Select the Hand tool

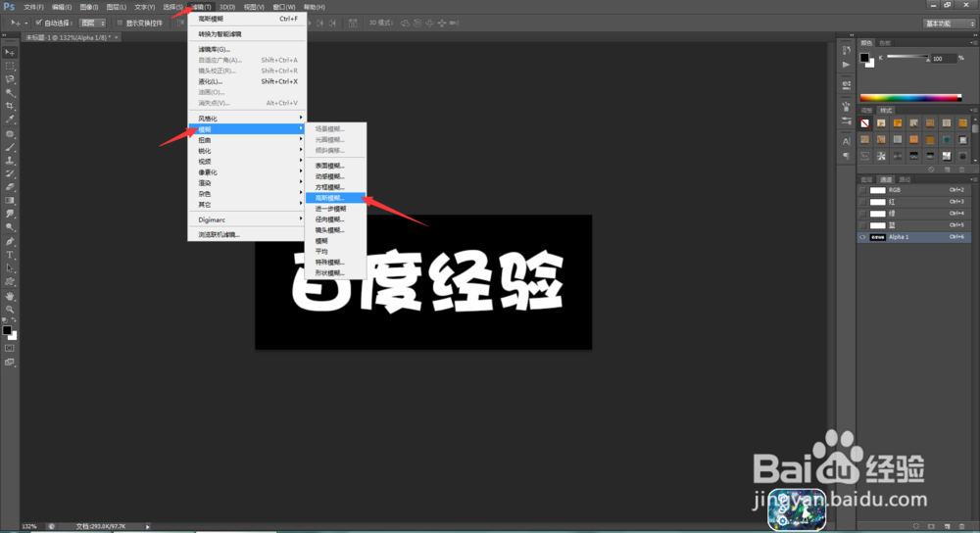pyautogui.click(x=10, y=296)
